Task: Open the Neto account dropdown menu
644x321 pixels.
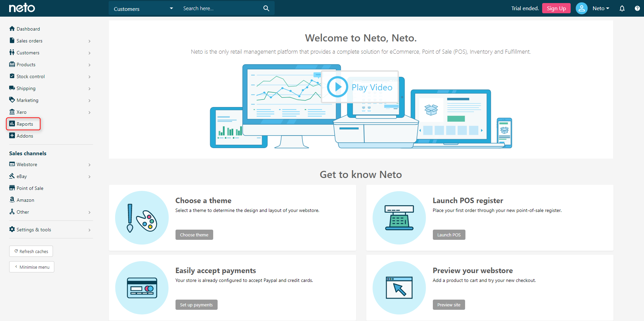Action: [601, 8]
